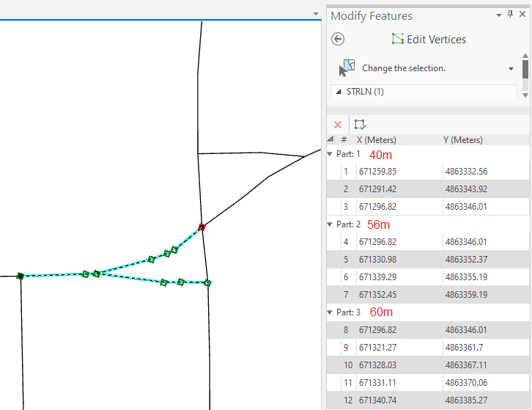Click Y value 4863343.92
Viewport: 532px width, 410px height.
(466, 189)
